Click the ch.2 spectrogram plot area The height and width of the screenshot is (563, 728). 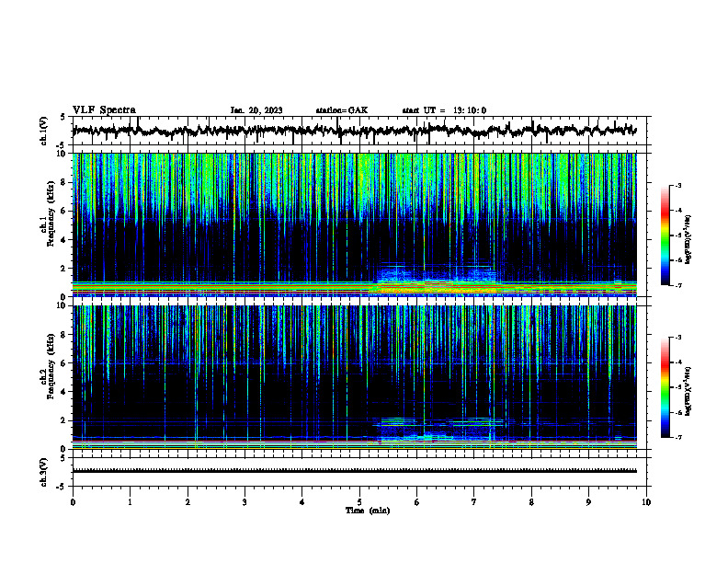pyautogui.click(x=359, y=377)
